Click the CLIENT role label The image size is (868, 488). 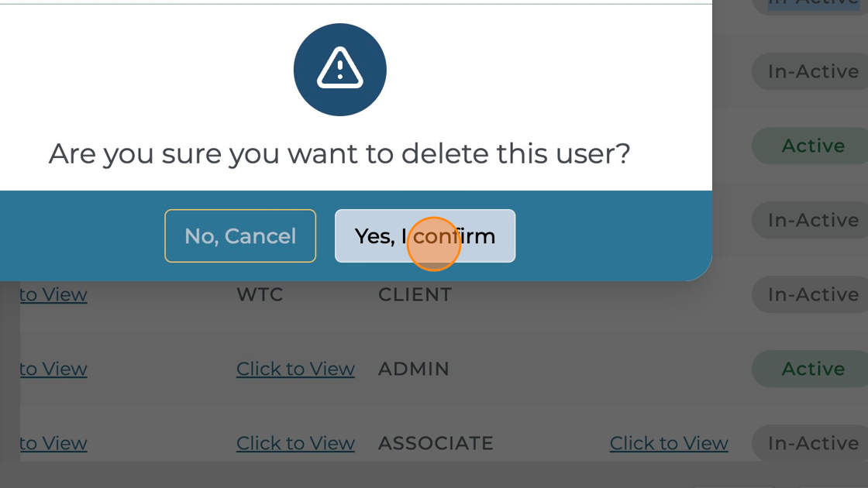(415, 294)
